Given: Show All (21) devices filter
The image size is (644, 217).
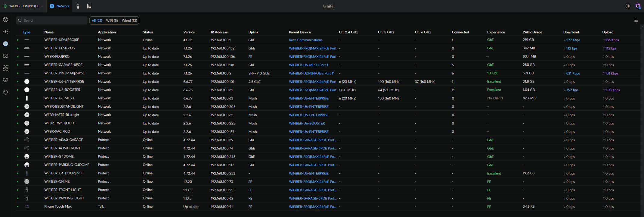Looking at the screenshot, I should (x=97, y=20).
